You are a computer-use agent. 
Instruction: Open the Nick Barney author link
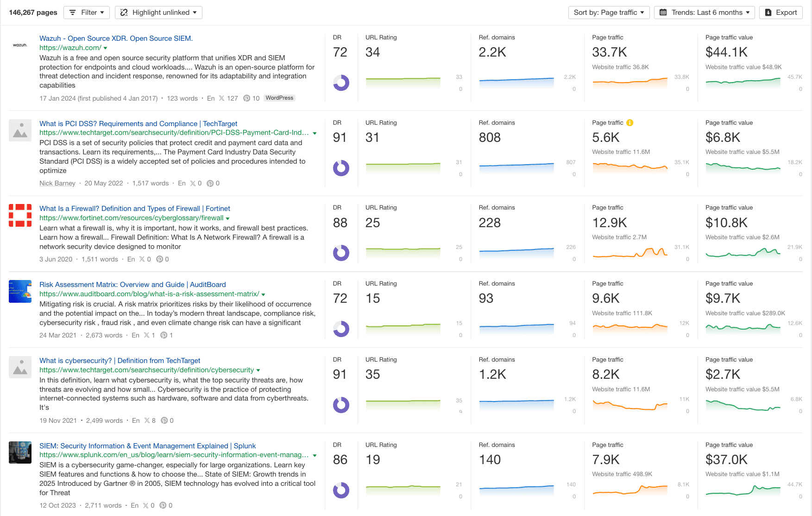pos(57,183)
